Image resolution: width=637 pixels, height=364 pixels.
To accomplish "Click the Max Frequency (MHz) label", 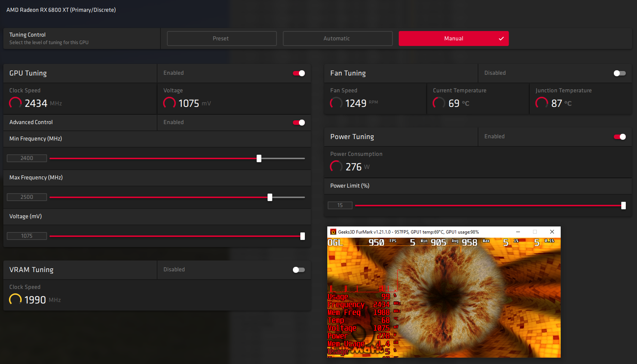I will [x=36, y=178].
